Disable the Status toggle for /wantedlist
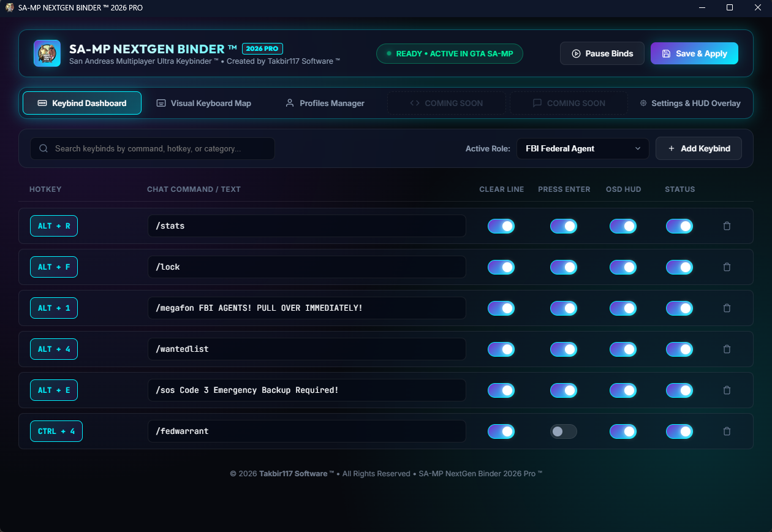Screen dimensions: 772x532 [679, 349]
